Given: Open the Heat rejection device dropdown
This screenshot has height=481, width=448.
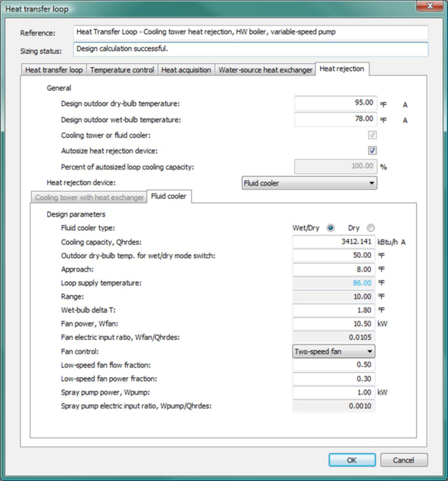Looking at the screenshot, I should click(309, 183).
